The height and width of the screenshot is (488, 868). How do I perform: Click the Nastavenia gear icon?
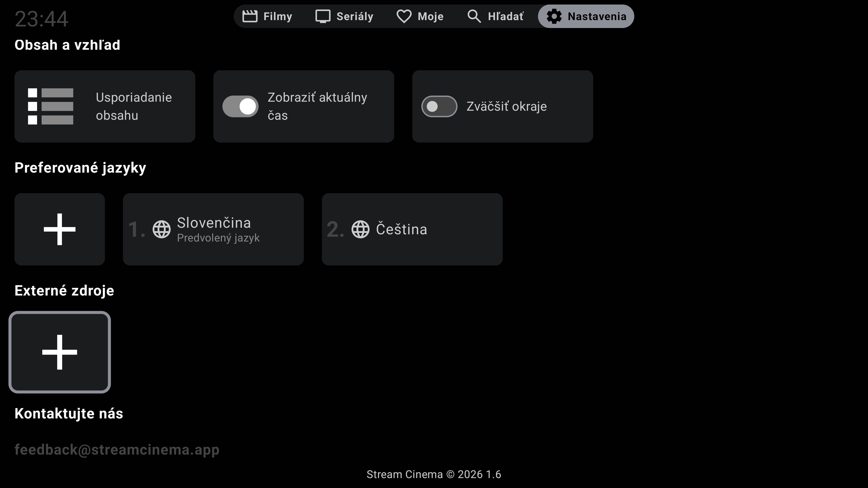coord(554,16)
